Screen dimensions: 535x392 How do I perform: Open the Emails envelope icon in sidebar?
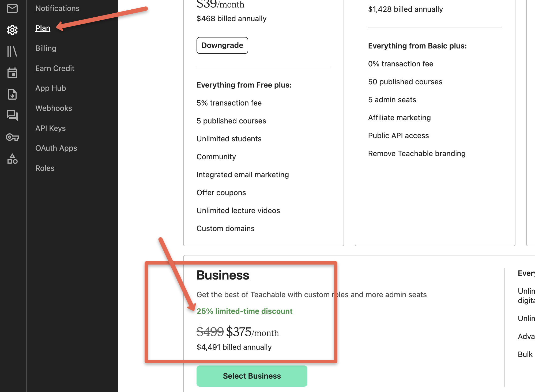[x=12, y=9]
